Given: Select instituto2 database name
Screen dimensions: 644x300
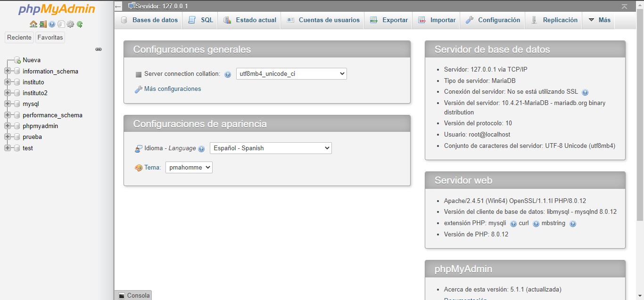Looking at the screenshot, I should point(35,93).
